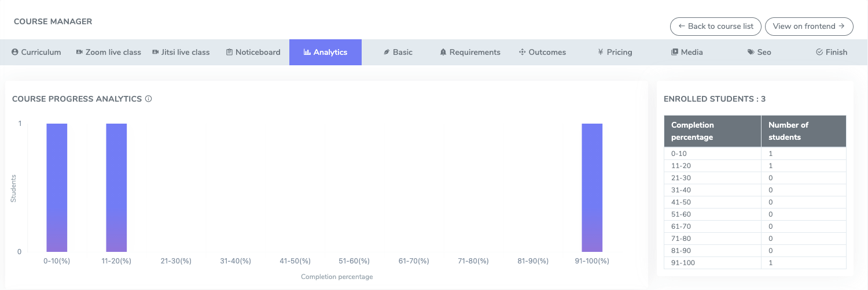Click the 11-20(%) chart bar

tap(116, 188)
